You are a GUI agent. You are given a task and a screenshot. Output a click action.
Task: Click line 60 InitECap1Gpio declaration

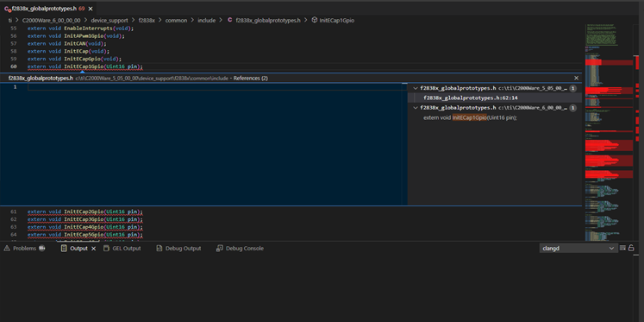(85, 66)
